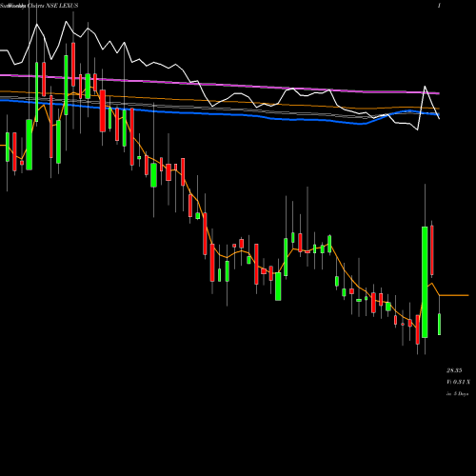The height and width of the screenshot is (476, 476).
Task: Click the 28.35 price value label
Action: click(454, 370)
